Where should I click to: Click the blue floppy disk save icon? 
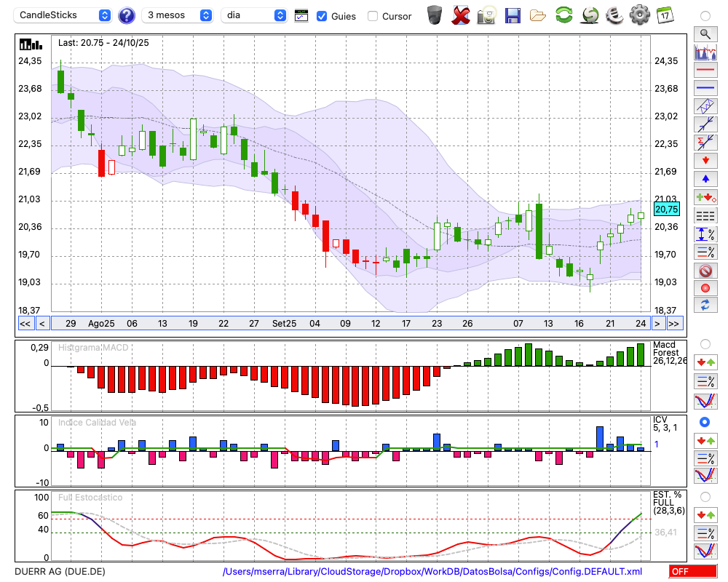513,15
